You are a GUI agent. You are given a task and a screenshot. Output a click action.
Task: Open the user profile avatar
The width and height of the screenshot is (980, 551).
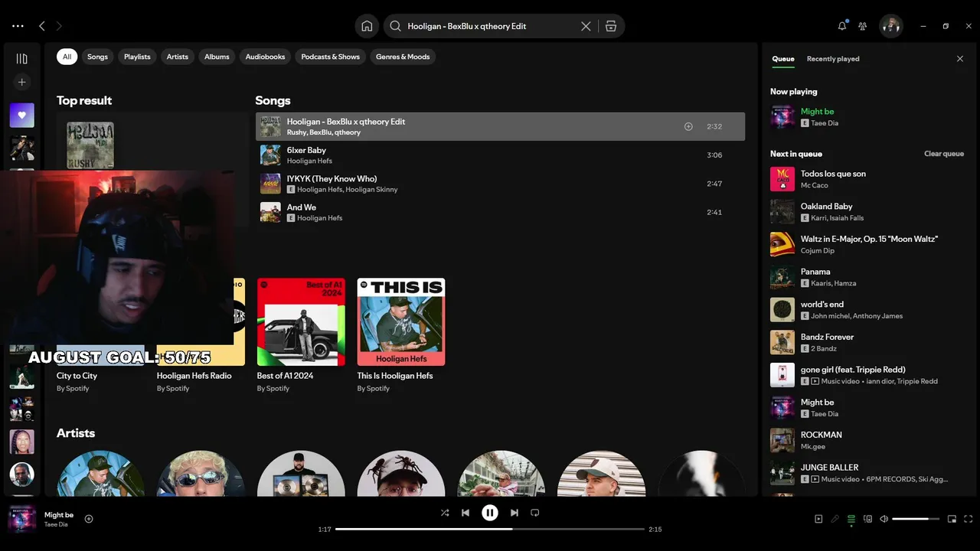coord(890,26)
